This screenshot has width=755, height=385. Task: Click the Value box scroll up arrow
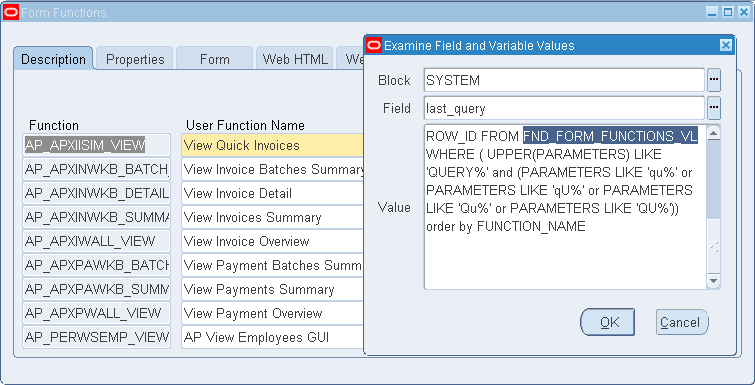click(714, 133)
